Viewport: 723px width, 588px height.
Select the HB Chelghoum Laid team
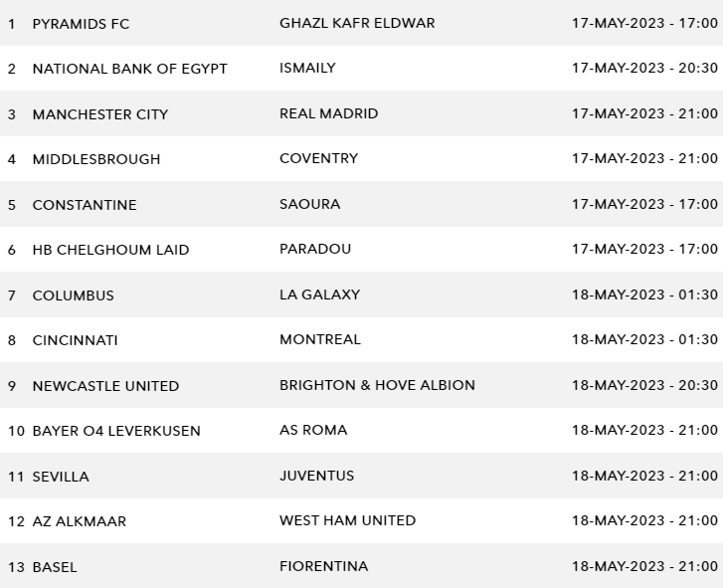coord(110,250)
